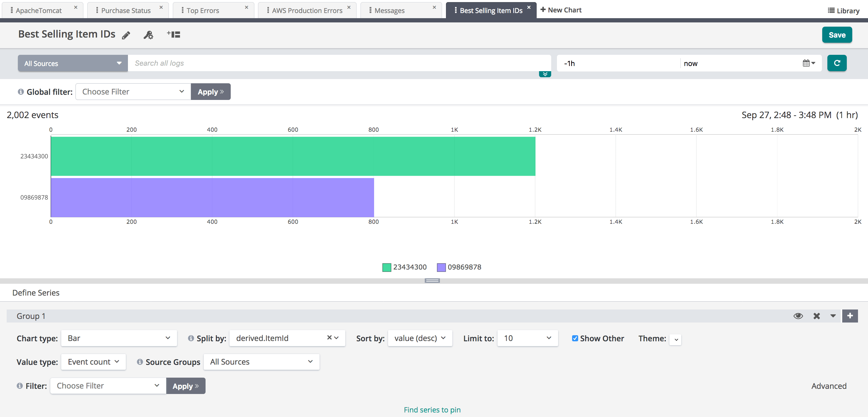The width and height of the screenshot is (868, 417).
Task: Expand the All Sources search dropdown
Action: pos(72,63)
